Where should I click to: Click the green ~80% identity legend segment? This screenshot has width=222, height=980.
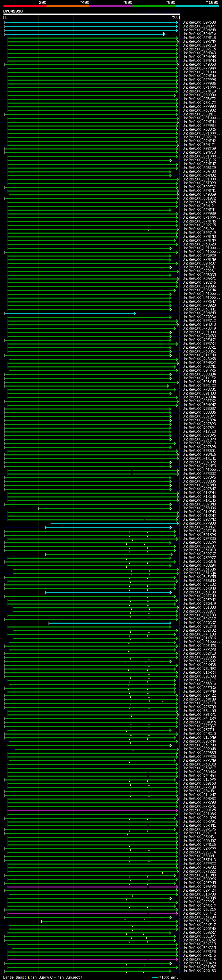point(154,6)
